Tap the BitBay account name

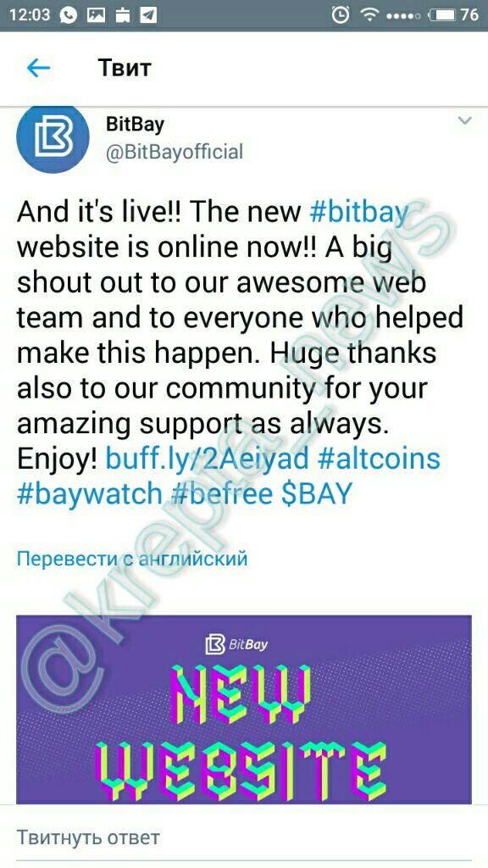coord(135,124)
